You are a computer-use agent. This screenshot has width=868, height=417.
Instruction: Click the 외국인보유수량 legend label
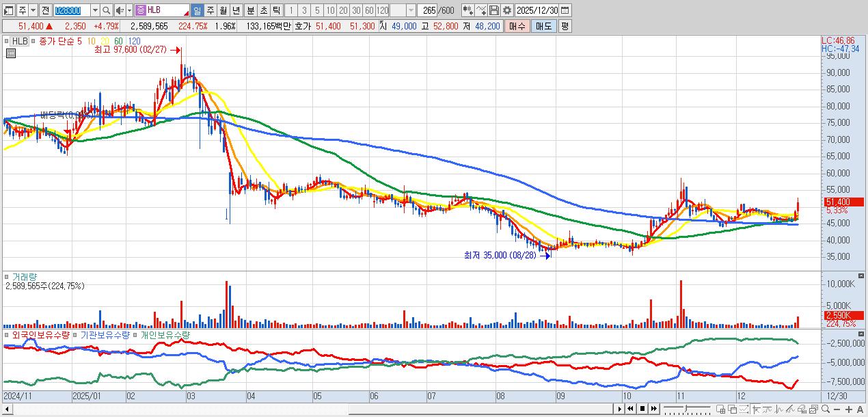pyautogui.click(x=40, y=335)
